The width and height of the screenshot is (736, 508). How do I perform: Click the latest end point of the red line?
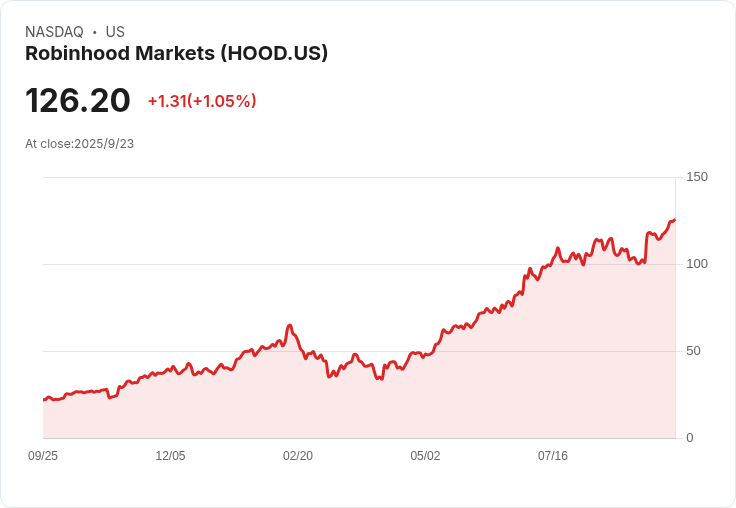click(x=674, y=220)
